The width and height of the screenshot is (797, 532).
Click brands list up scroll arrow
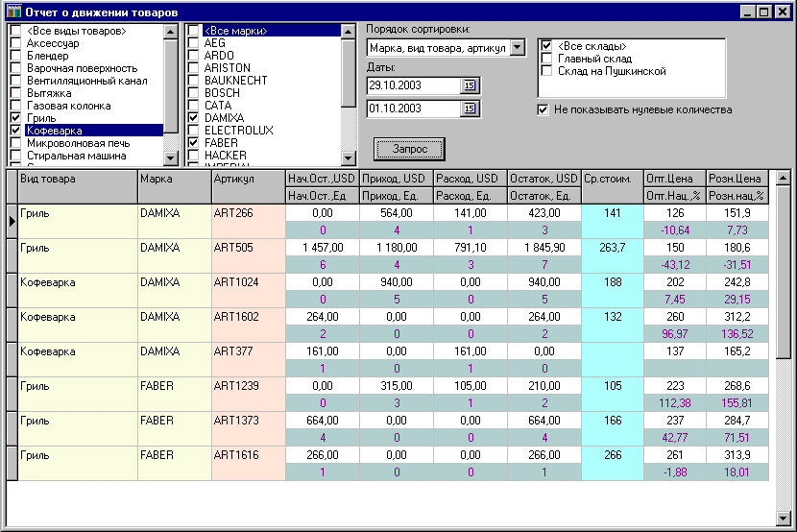(x=348, y=32)
